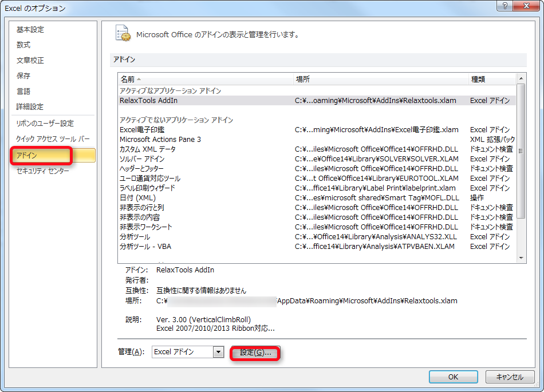
Task: Click the 場所 column header
Action: point(381,80)
